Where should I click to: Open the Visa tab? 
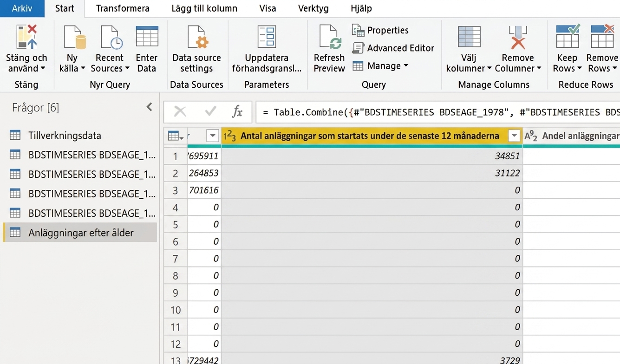tap(268, 8)
